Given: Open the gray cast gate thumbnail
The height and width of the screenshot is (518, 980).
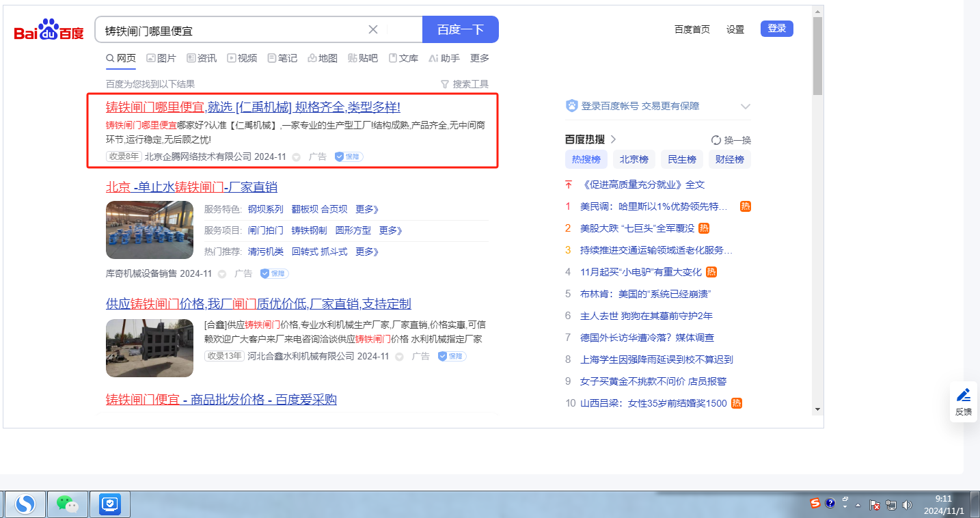Looking at the screenshot, I should coord(150,348).
